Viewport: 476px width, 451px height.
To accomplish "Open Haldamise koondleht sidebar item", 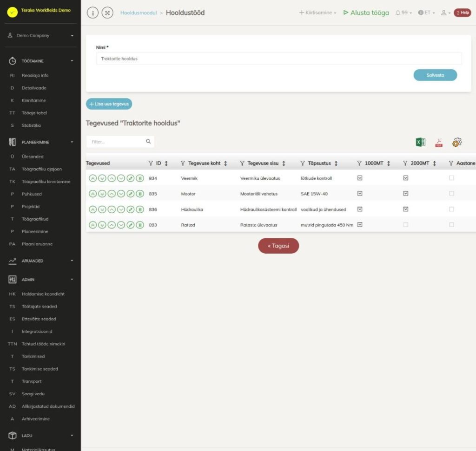I will point(43,294).
